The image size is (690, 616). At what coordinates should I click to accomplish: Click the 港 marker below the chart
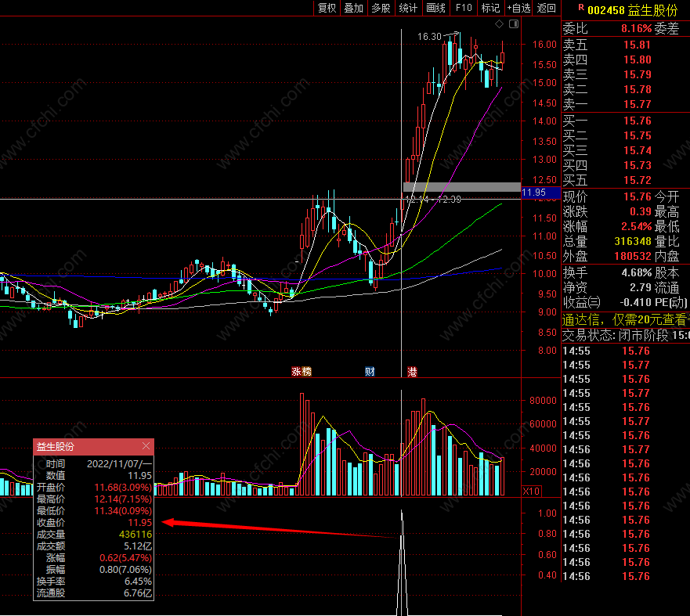tap(412, 372)
